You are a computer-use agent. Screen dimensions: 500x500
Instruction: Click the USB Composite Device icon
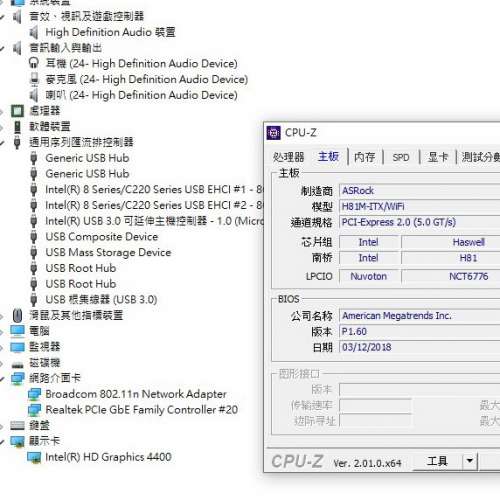[33, 237]
